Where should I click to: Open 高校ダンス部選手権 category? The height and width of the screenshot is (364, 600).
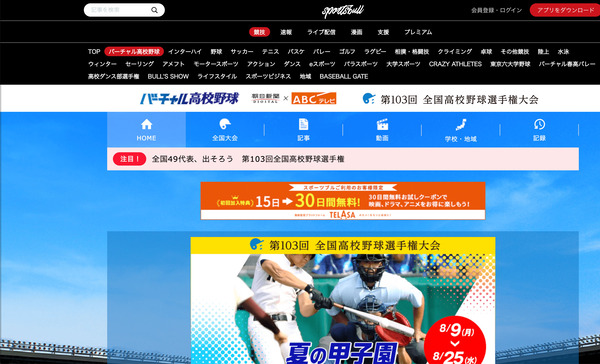point(114,76)
